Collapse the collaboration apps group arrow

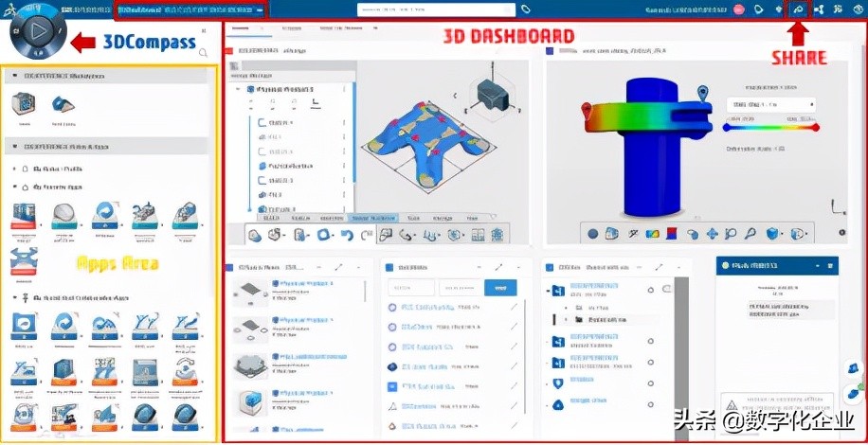[15, 298]
